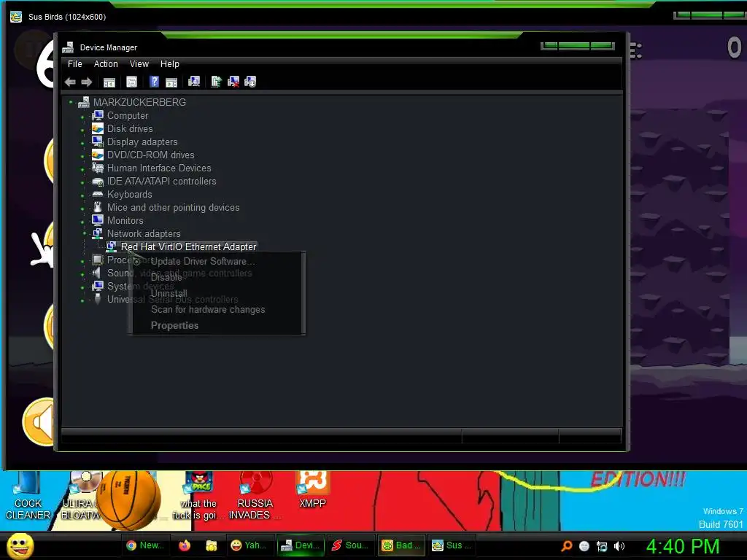This screenshot has height=560, width=747.
Task: Select the Mice and other pointing devices icon
Action: (x=98, y=207)
